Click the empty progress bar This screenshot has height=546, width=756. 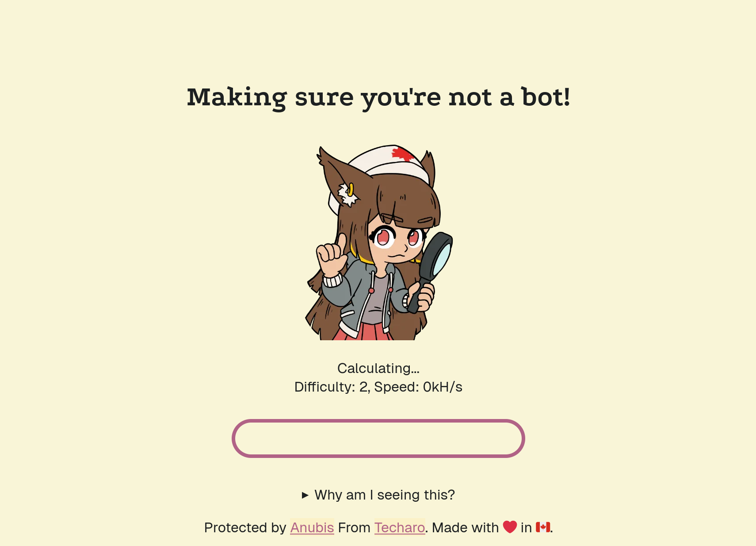pos(378,438)
